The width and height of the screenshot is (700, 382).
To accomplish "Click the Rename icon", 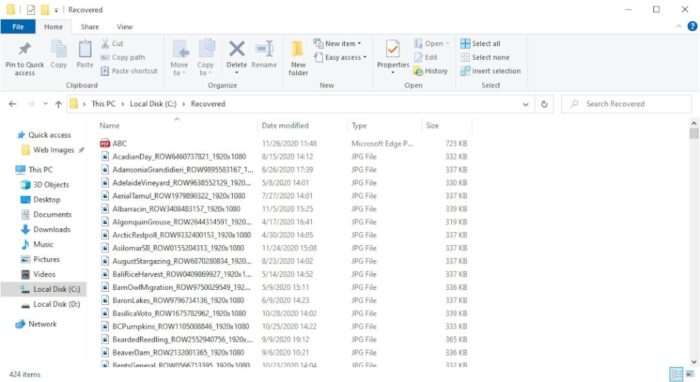I will 264,49.
